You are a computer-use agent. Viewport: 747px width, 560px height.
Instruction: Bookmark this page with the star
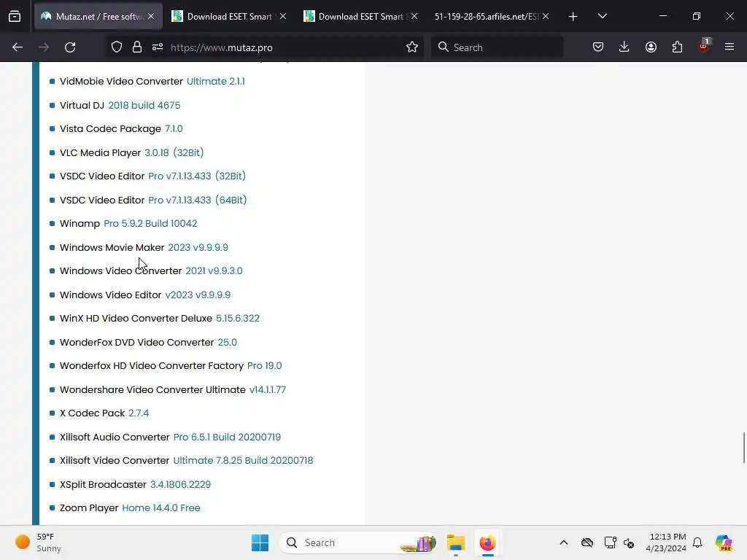[412, 47]
